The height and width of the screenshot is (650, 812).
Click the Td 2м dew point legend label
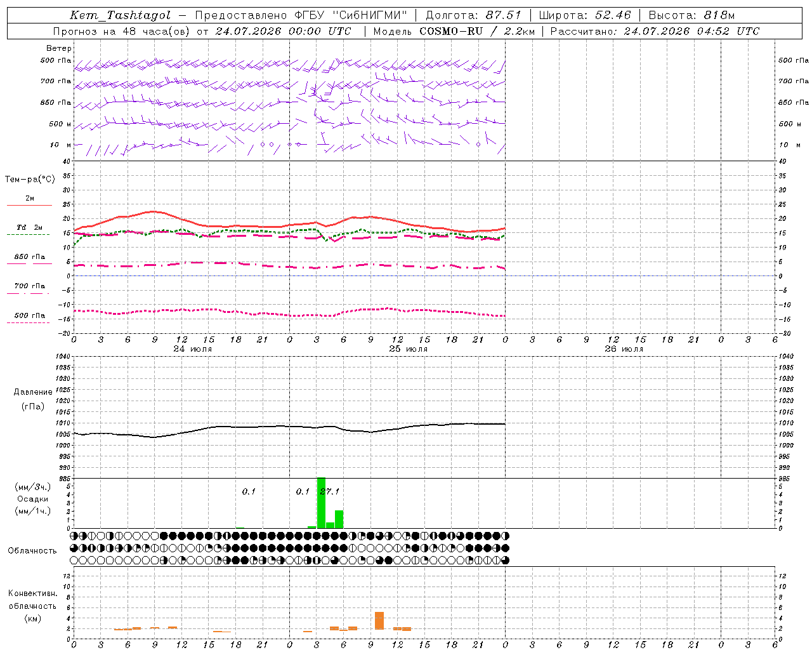click(x=29, y=227)
